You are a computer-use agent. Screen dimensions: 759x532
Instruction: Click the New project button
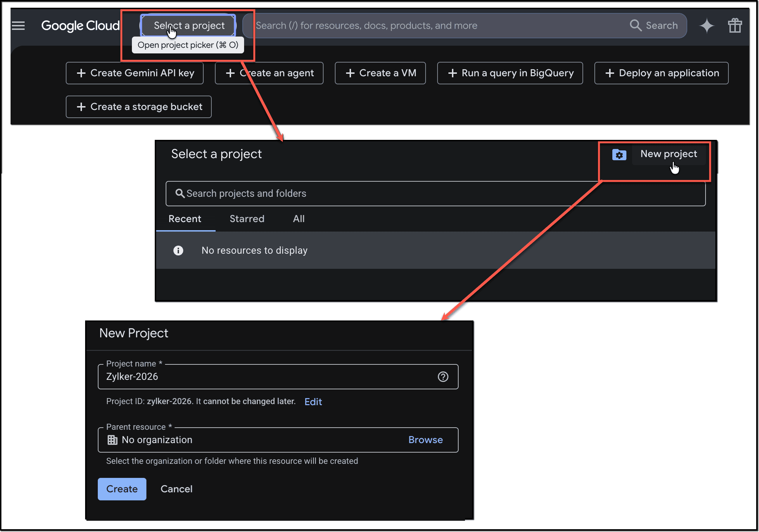click(668, 154)
